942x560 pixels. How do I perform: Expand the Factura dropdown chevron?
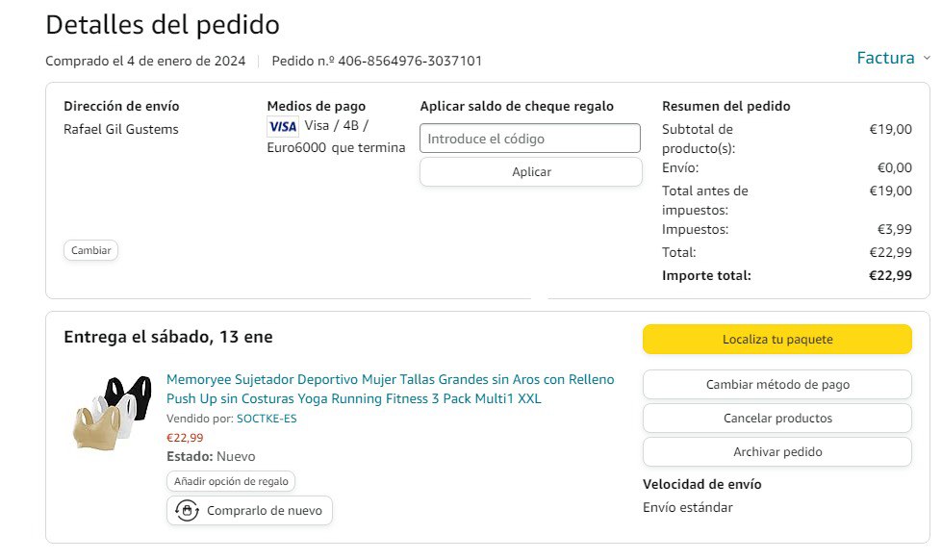(926, 58)
